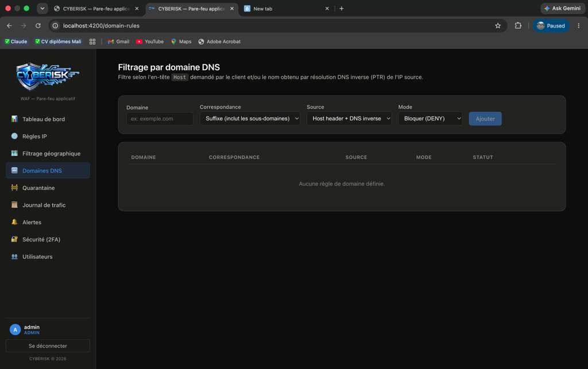
Task: Open the Claude bookmark
Action: 16,41
